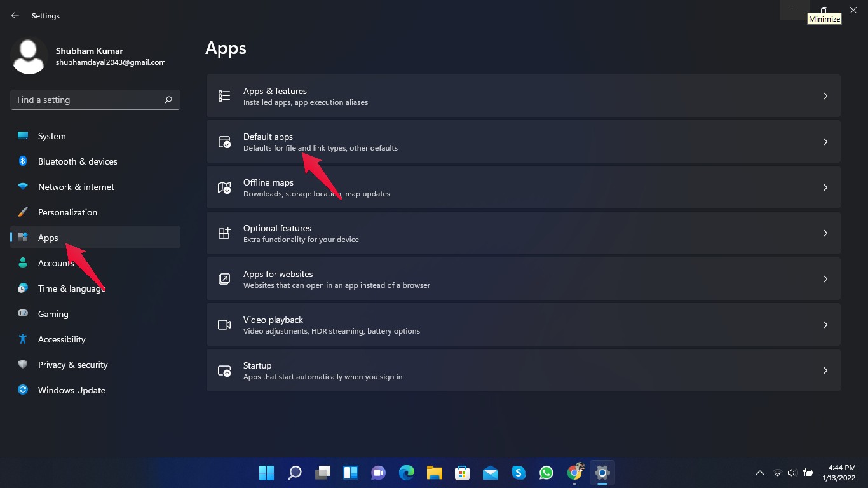The width and height of the screenshot is (868, 488).
Task: Go to Privacy & security section
Action: click(72, 365)
